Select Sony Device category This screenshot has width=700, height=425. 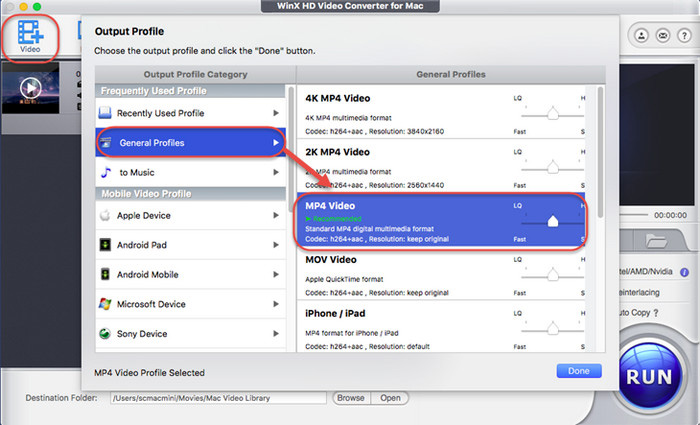(x=191, y=333)
